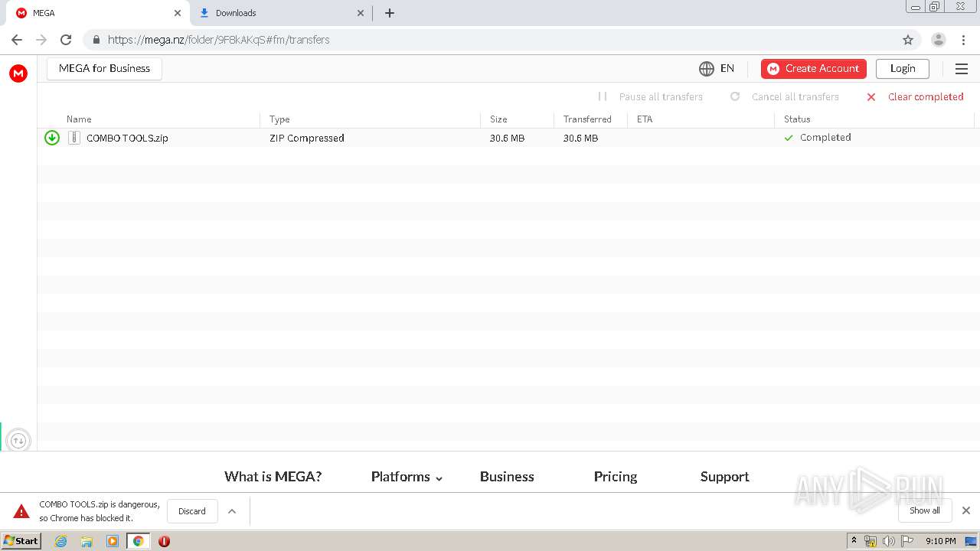The width and height of the screenshot is (980, 551).
Task: Click the green download arrow for COMBO TOOLS.zip
Action: 52,138
